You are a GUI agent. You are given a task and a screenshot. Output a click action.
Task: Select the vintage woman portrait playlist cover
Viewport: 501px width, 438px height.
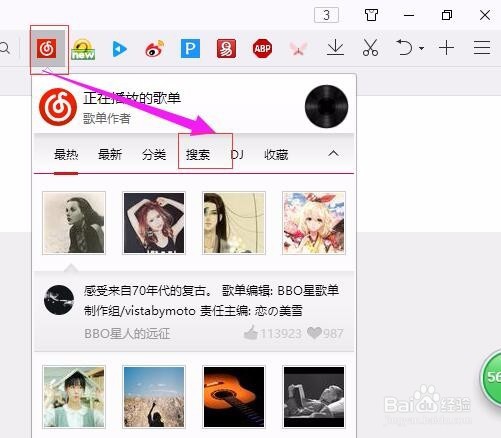point(74,223)
